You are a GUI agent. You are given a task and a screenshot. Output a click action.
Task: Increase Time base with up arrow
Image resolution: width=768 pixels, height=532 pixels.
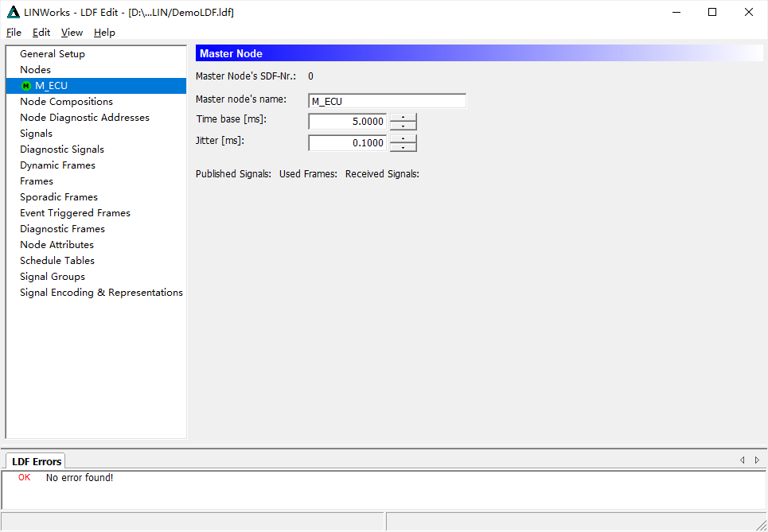(403, 117)
